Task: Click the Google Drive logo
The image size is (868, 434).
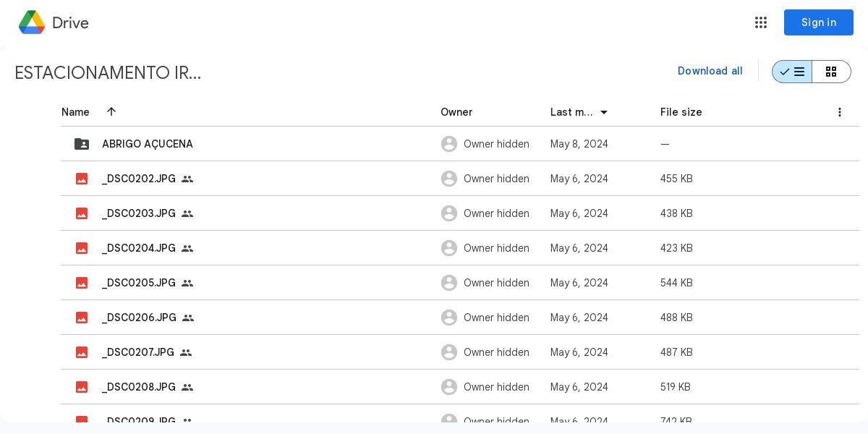Action: pos(32,22)
